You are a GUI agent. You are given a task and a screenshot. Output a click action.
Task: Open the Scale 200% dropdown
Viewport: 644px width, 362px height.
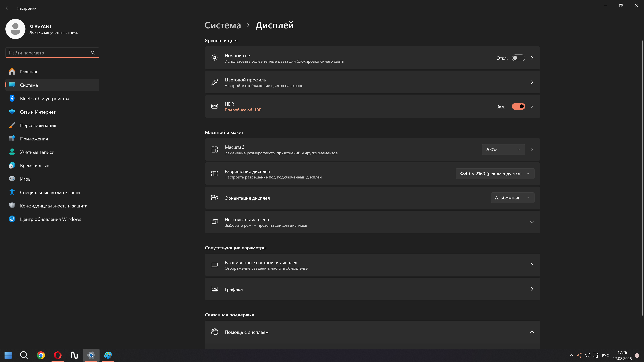pos(503,149)
